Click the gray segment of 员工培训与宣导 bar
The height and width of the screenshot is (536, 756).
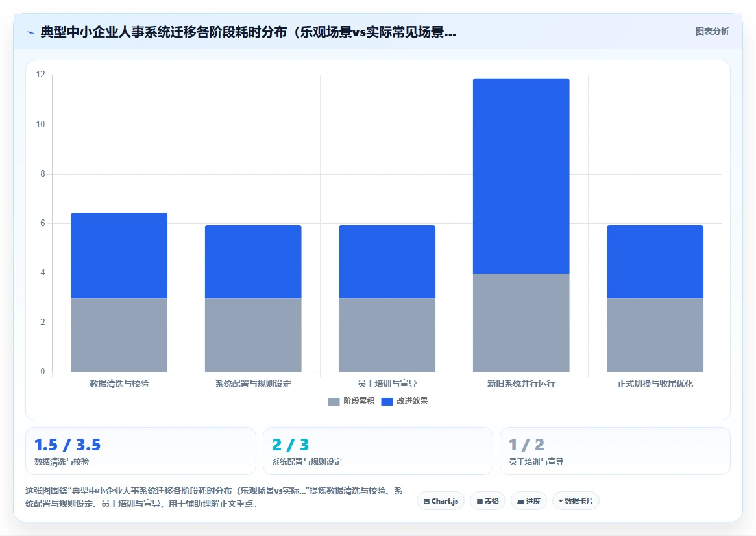(387, 335)
